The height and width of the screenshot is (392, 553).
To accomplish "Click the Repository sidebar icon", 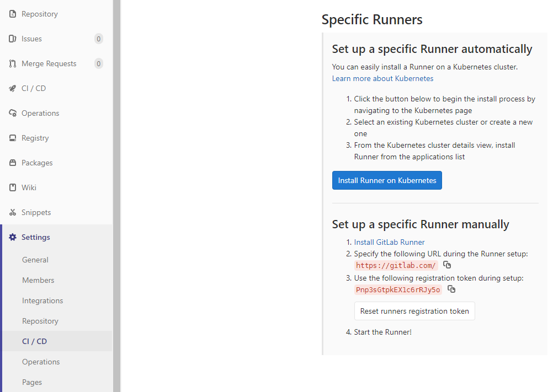I will [13, 14].
